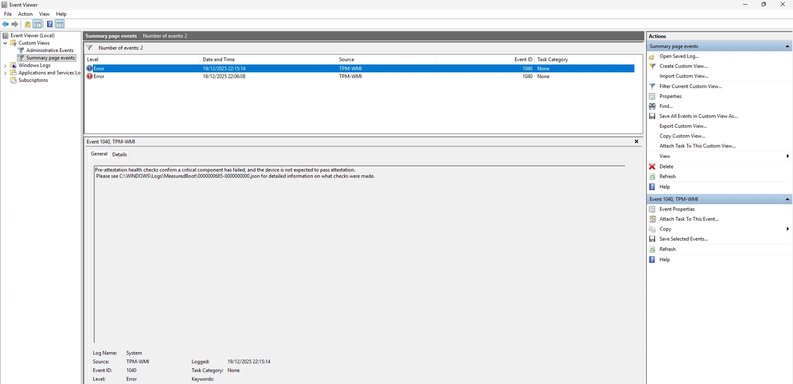Click the Save Selected Events disk icon

coord(652,239)
